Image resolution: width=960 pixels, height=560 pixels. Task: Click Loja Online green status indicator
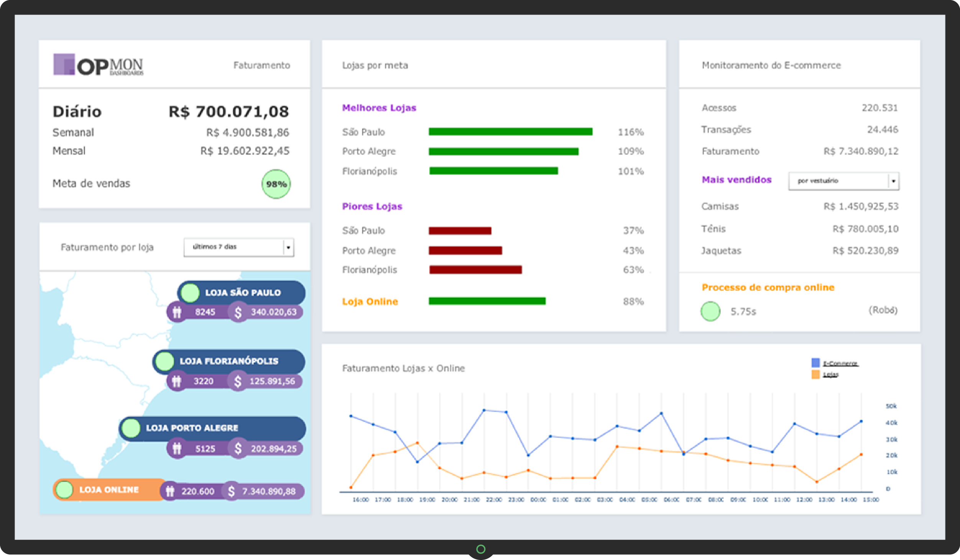64,489
